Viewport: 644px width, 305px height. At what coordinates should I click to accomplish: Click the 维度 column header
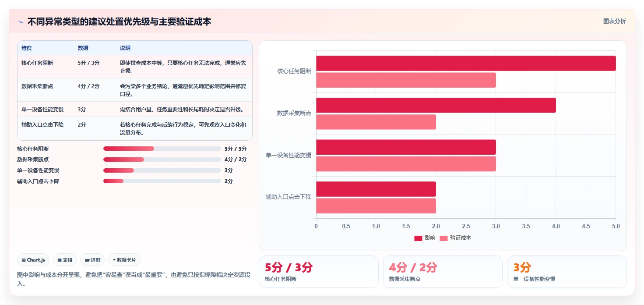(27, 48)
